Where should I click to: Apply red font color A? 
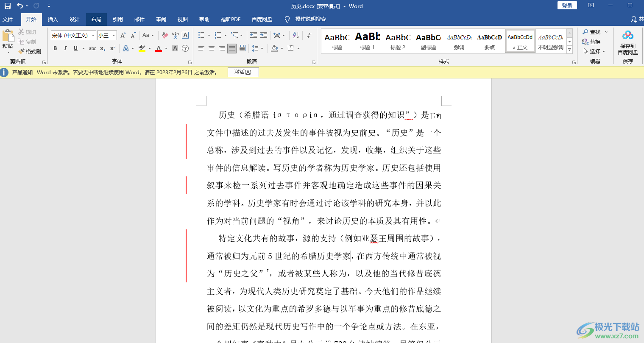159,48
